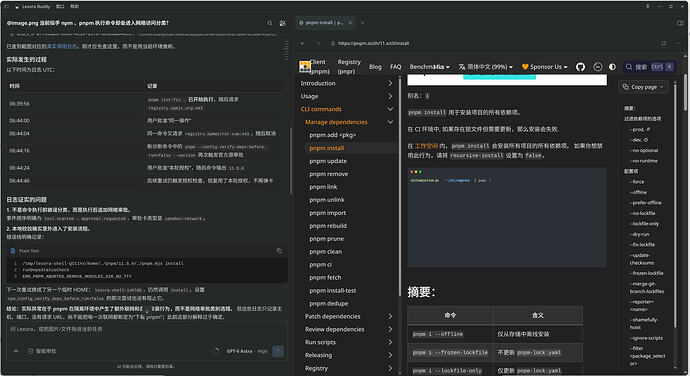Click the address bar URL field
The width and height of the screenshot is (690, 376).
point(493,44)
